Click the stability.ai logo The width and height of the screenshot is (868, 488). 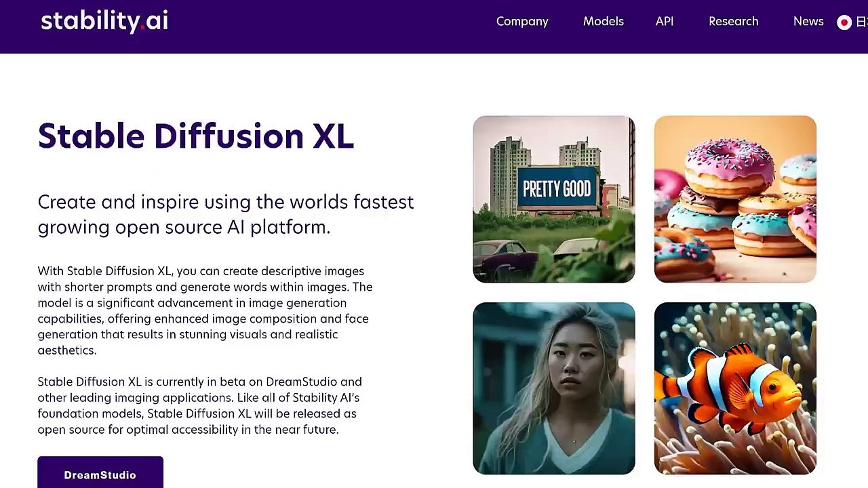tap(104, 21)
